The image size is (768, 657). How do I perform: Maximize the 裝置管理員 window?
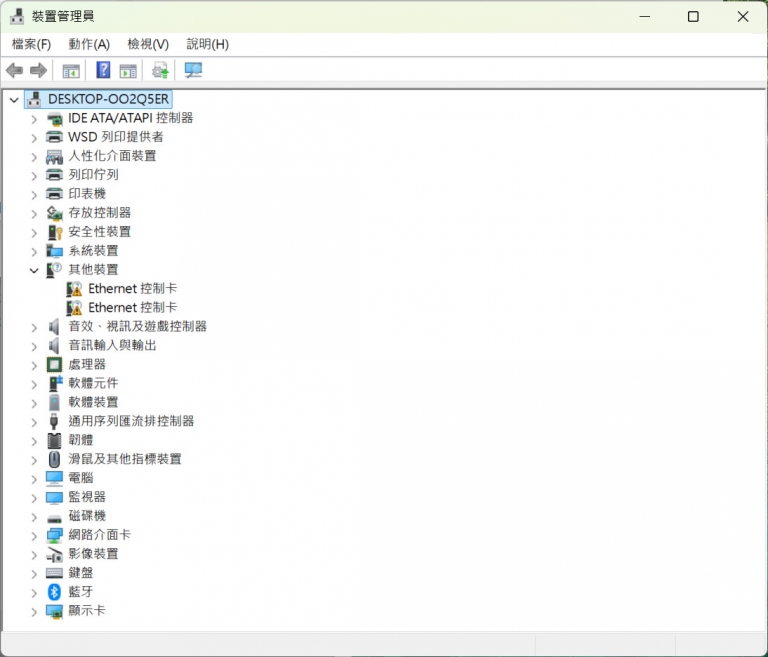693,17
